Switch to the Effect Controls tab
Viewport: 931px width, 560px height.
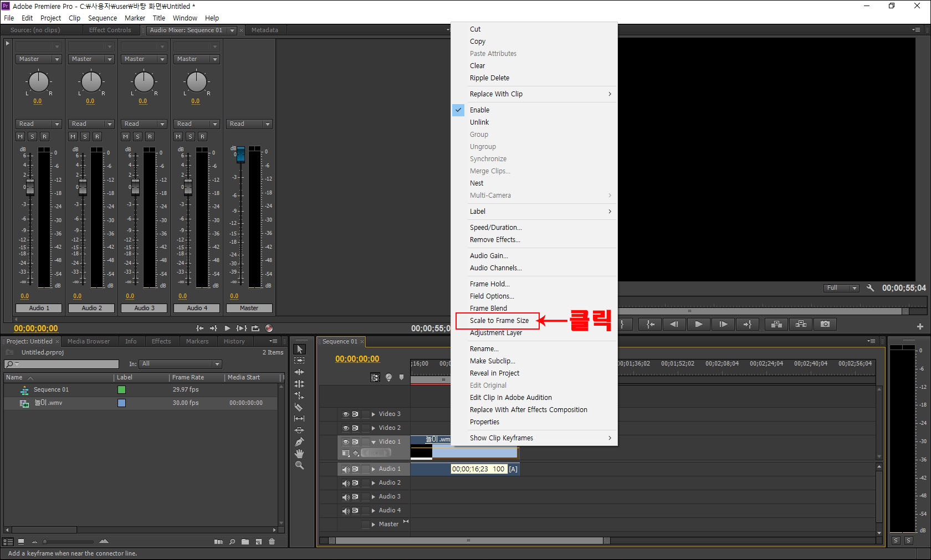110,30
